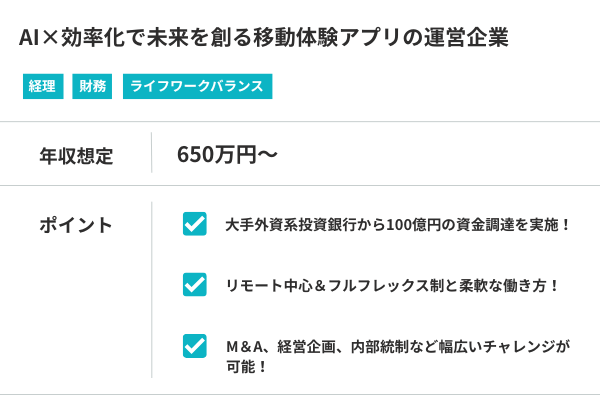Click the 年収想定 label
The width and height of the screenshot is (600, 420).
coord(76,155)
